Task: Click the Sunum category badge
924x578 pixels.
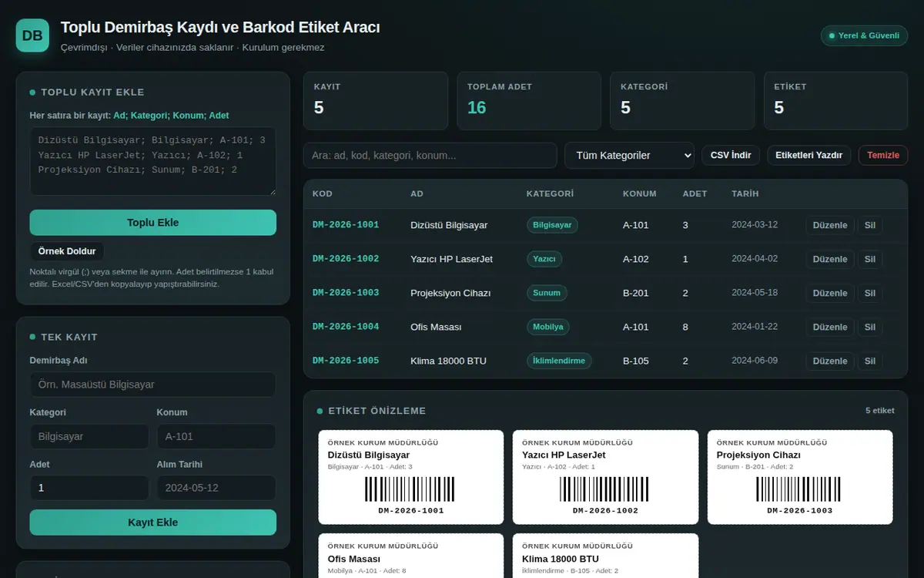Action: 547,293
